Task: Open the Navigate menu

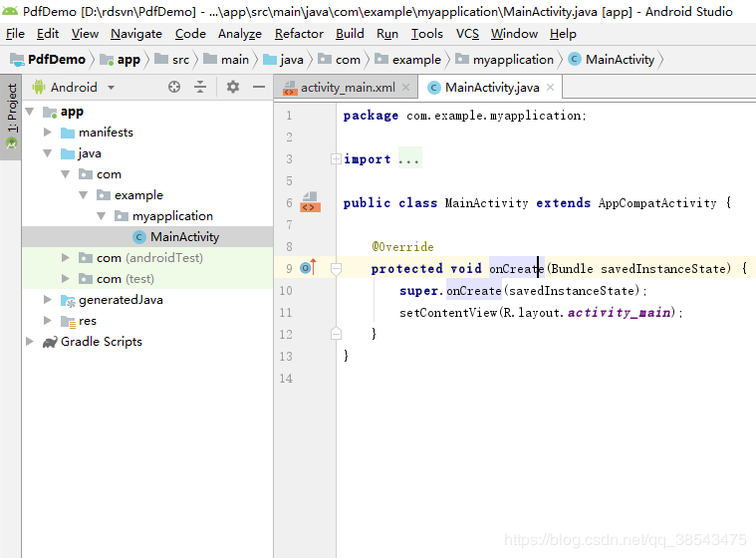Action: [x=136, y=34]
